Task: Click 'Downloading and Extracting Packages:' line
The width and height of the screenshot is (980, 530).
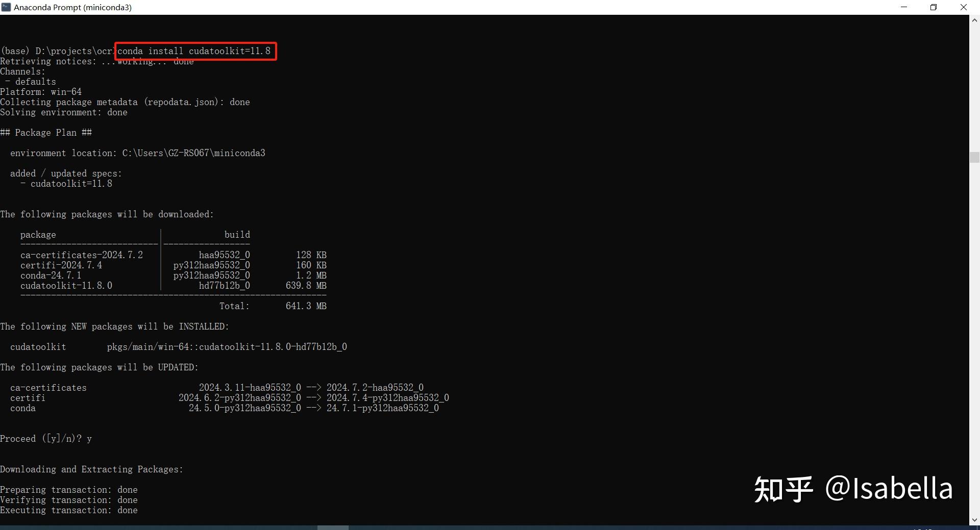Action: point(92,469)
